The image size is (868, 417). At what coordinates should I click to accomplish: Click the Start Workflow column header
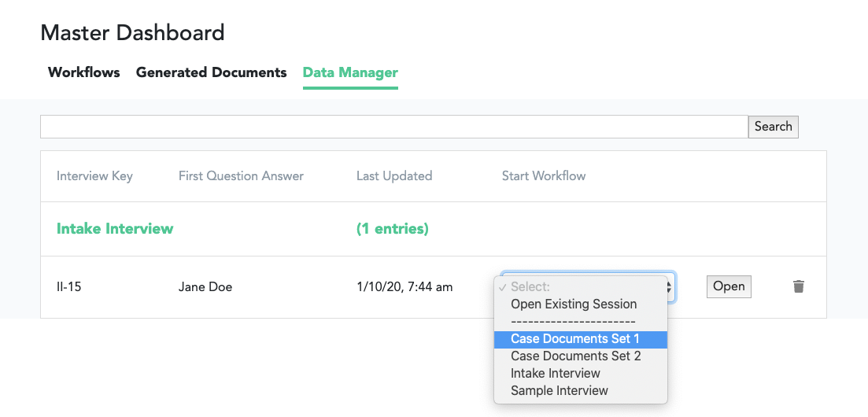coord(544,176)
